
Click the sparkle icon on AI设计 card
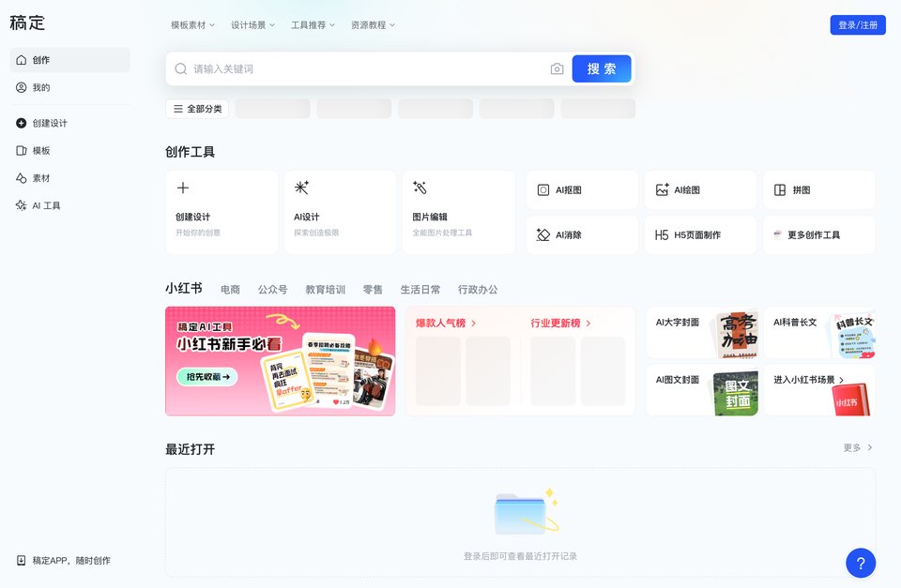(301, 188)
